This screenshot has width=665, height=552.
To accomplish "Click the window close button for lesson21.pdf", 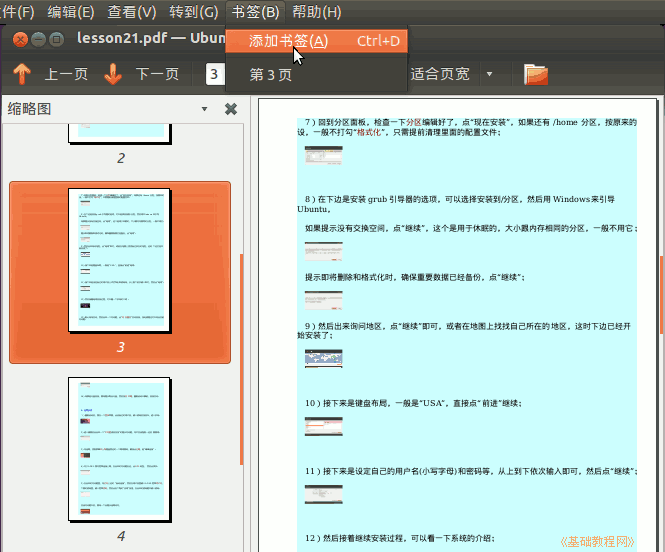I will 21,39.
